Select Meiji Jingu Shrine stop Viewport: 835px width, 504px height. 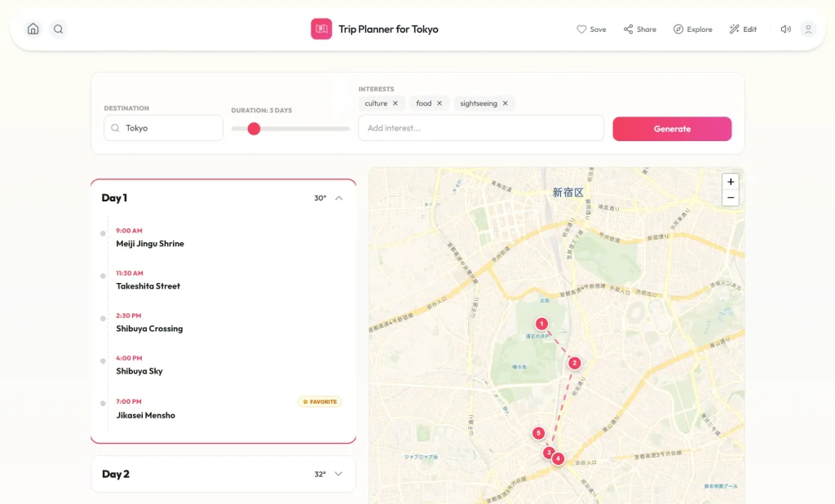tap(150, 244)
